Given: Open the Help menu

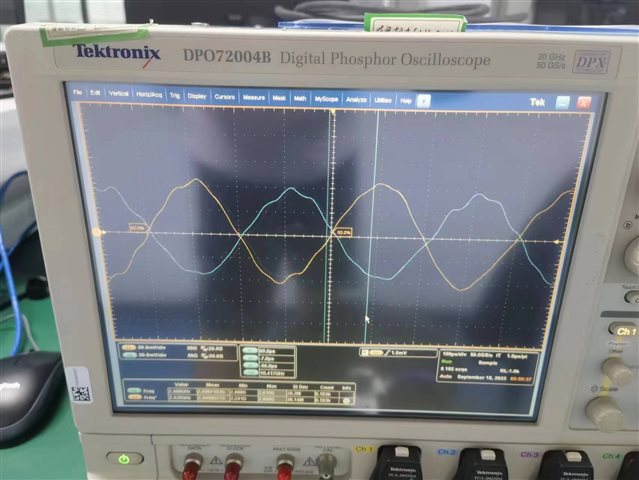Looking at the screenshot, I should (x=405, y=101).
